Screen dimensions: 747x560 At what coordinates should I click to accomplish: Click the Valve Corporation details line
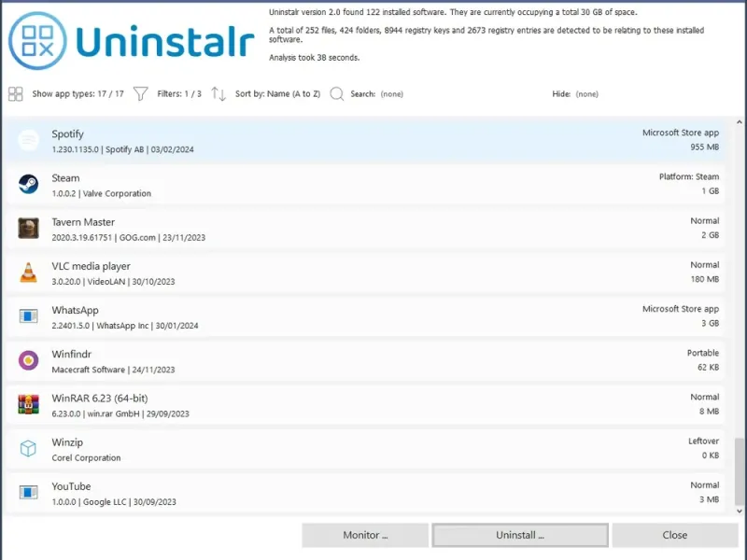[102, 193]
